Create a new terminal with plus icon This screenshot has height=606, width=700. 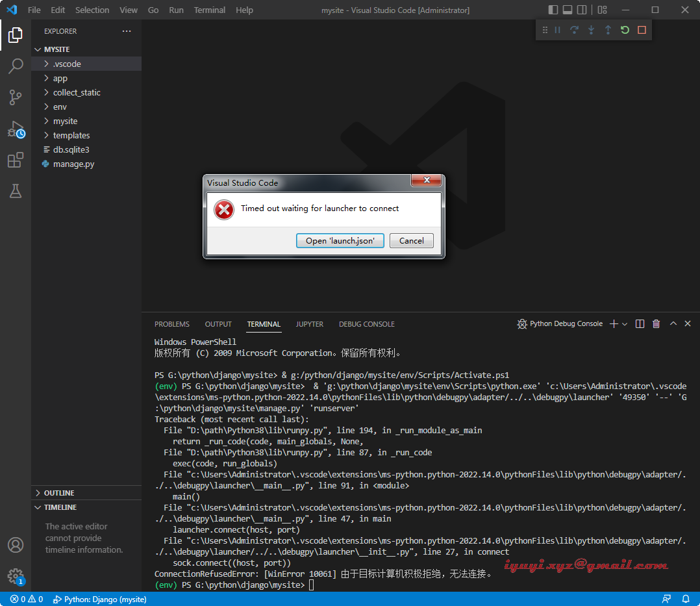(x=613, y=323)
